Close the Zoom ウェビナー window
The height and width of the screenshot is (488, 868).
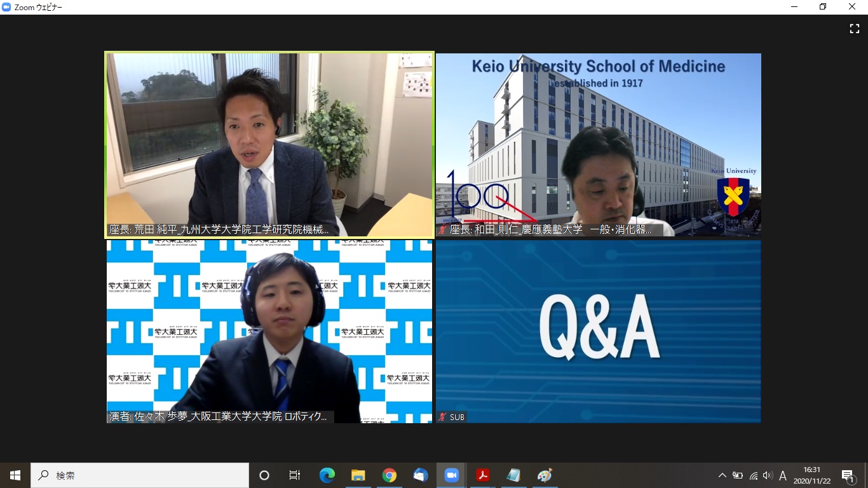pos(853,7)
